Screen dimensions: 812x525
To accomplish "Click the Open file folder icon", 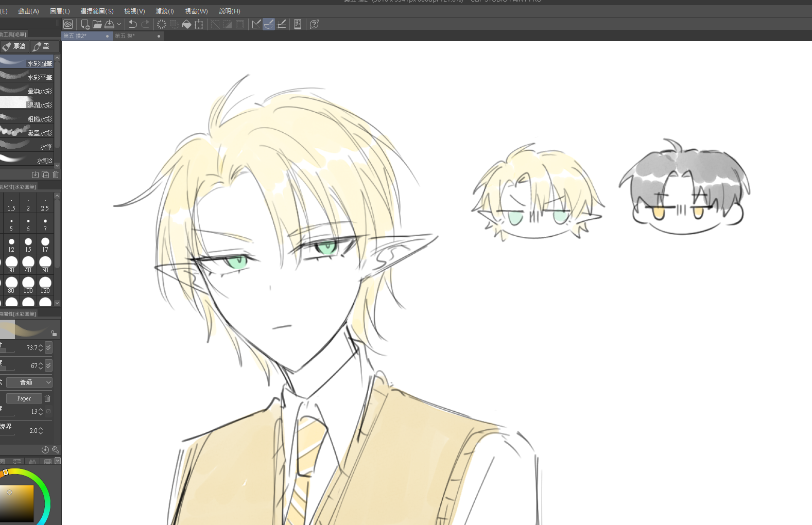I will [97, 24].
